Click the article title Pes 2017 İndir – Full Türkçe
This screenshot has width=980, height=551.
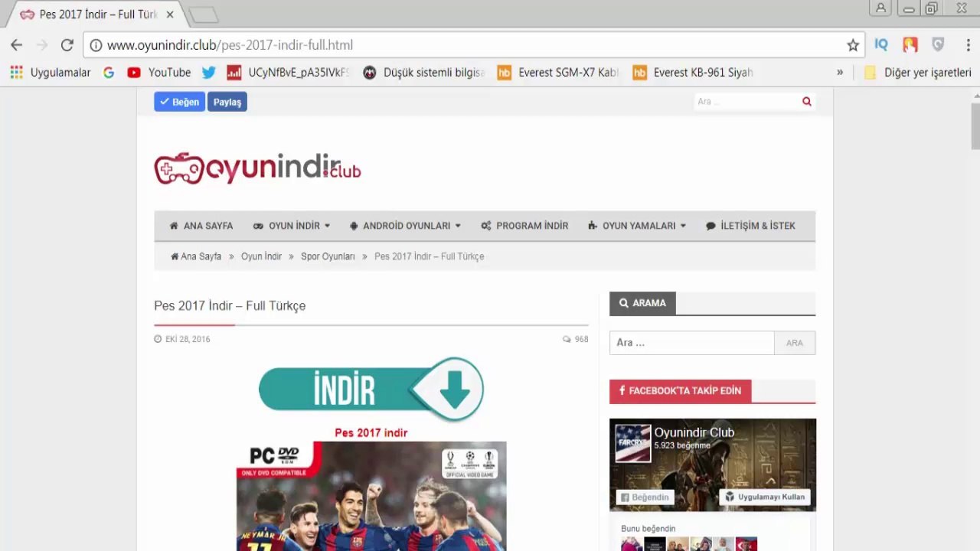[x=230, y=305]
